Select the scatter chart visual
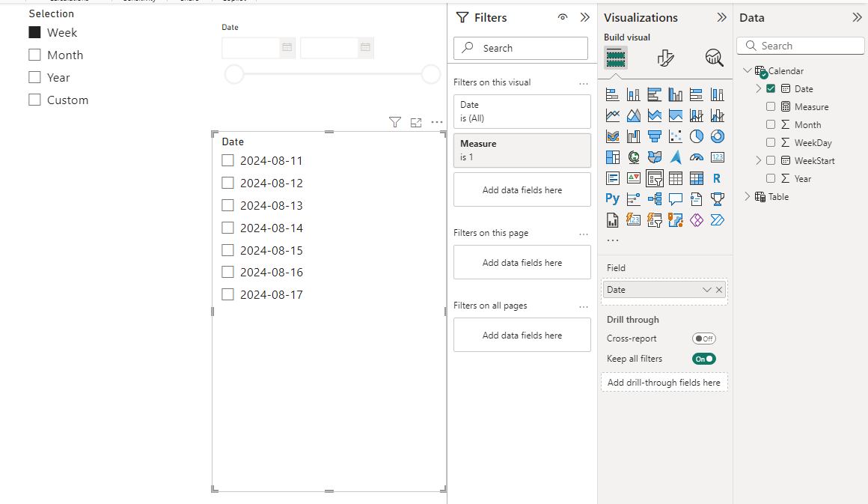Screen dimensions: 868x504 pyautogui.click(x=676, y=136)
